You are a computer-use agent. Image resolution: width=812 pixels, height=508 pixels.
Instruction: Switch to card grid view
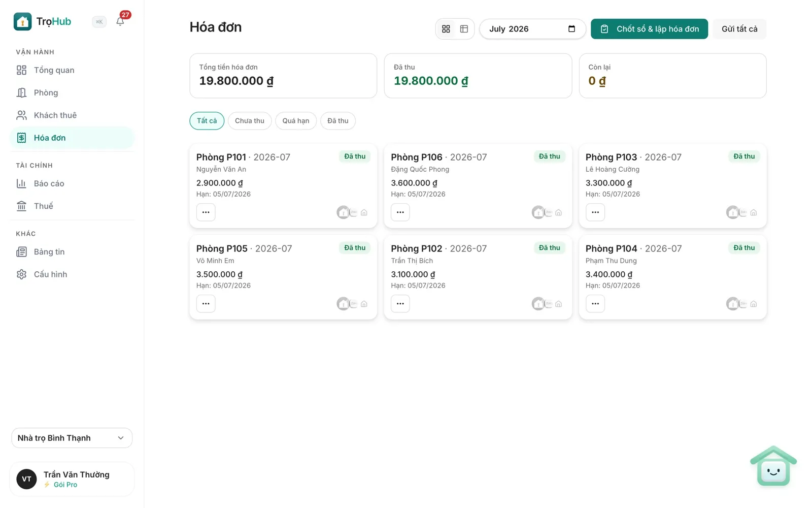tap(446, 29)
